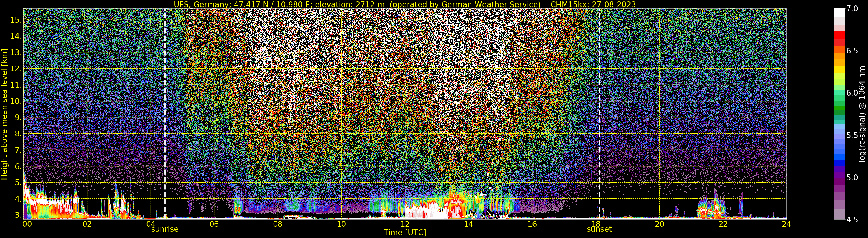Click the "02" time tick label

pyautogui.click(x=87, y=224)
